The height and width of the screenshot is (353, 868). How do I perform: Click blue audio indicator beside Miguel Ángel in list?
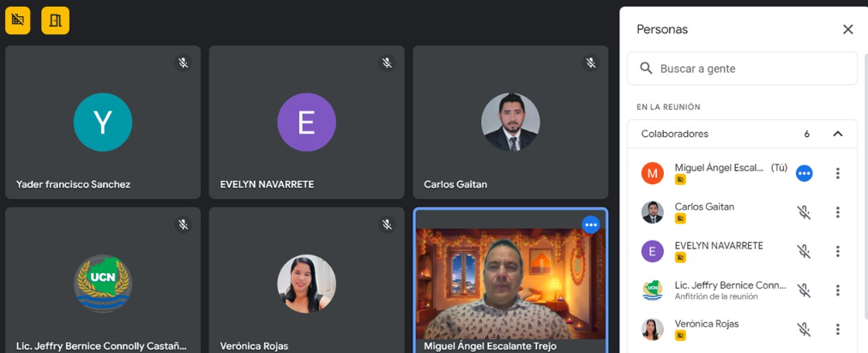point(804,173)
